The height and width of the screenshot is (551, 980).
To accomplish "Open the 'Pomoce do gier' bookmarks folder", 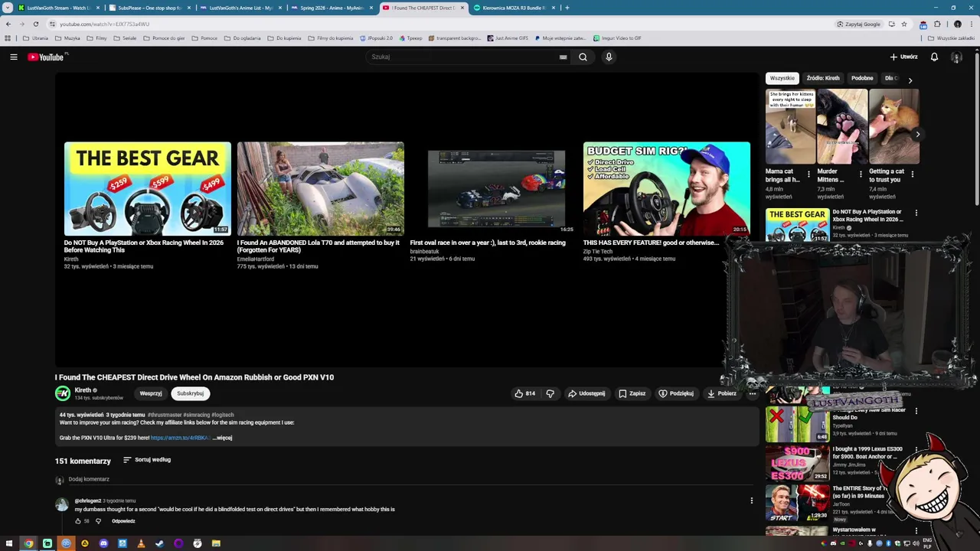I will click(x=164, y=37).
